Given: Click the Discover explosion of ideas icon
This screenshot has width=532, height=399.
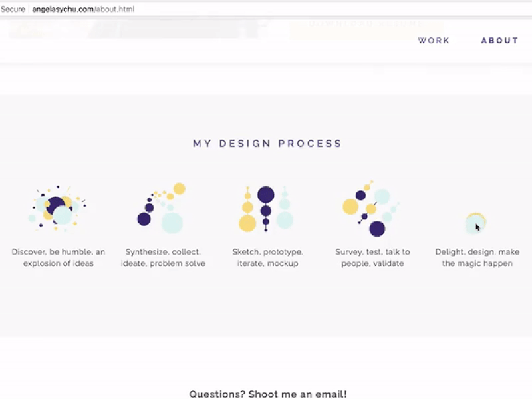Looking at the screenshot, I should pyautogui.click(x=58, y=208).
